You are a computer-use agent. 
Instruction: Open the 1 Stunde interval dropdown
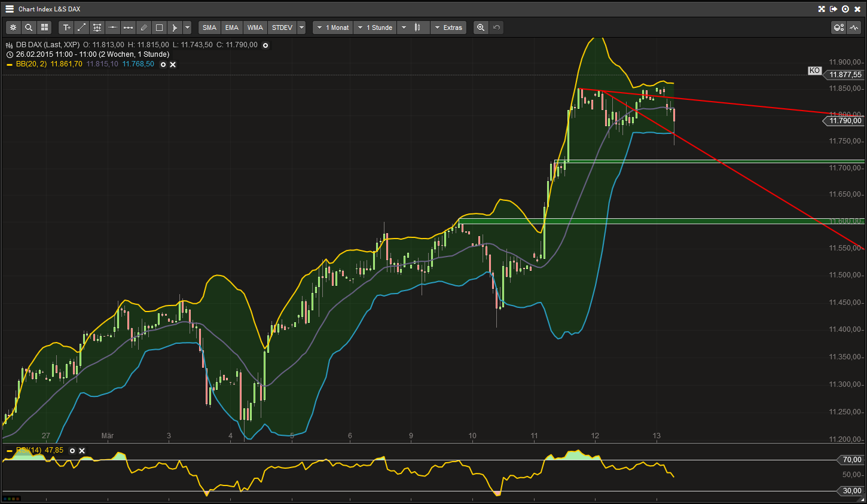[x=375, y=27]
